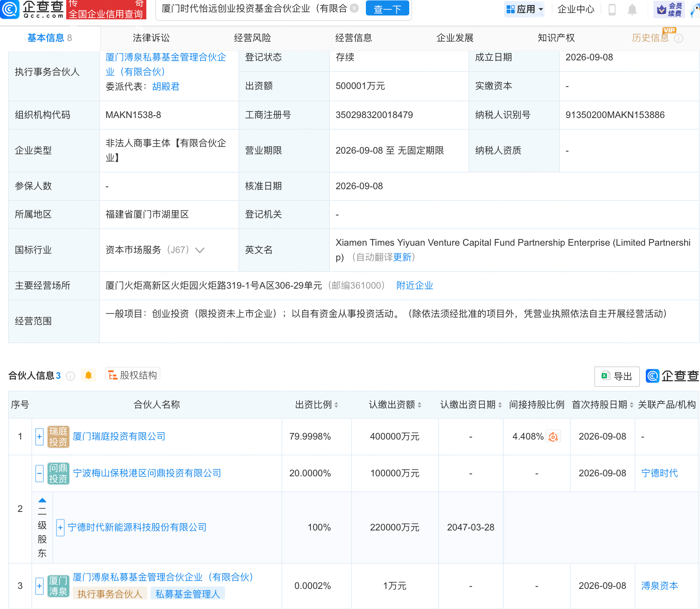The width and height of the screenshot is (700, 609).
Task: Switch to the 企业发展 tab
Action: 455,38
